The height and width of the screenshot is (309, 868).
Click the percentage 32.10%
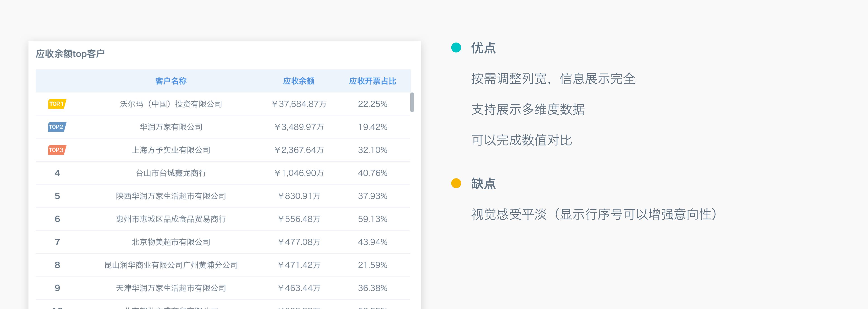[x=372, y=150]
